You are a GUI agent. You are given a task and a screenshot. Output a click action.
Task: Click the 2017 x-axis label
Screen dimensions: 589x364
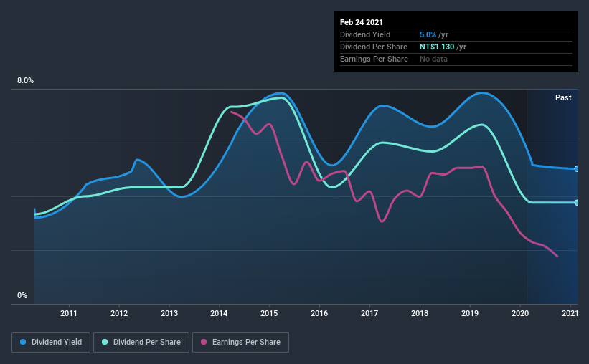(369, 313)
